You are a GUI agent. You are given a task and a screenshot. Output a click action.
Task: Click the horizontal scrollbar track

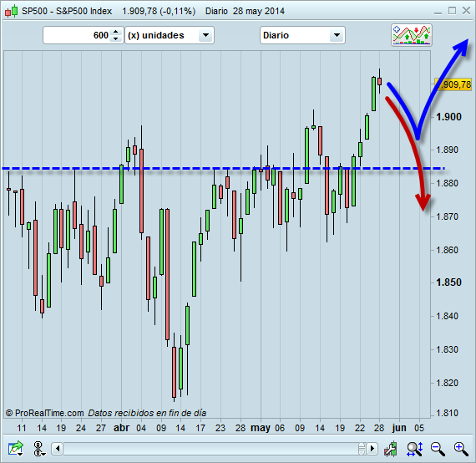coord(211,449)
